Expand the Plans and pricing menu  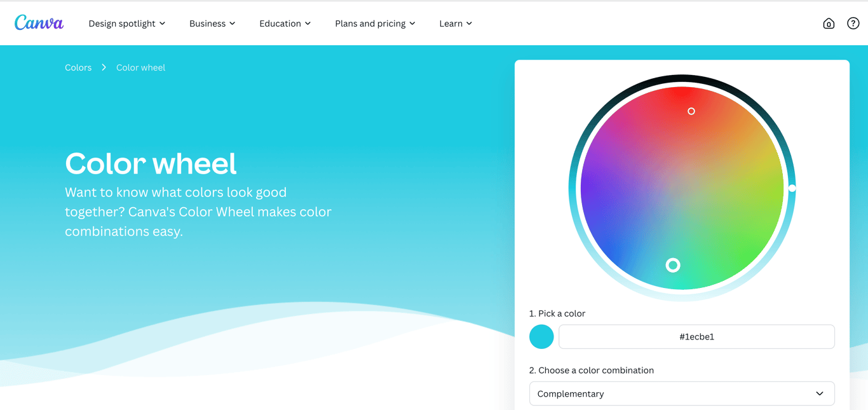pos(375,24)
